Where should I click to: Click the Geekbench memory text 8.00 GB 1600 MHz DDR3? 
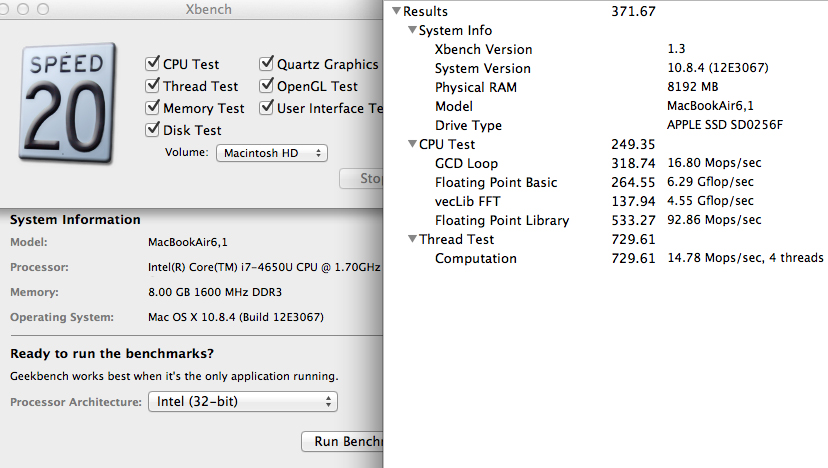(x=215, y=292)
